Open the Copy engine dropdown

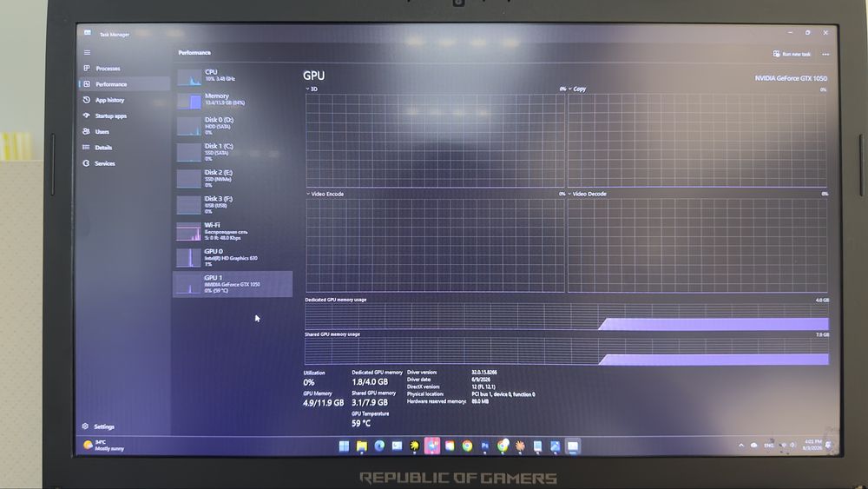point(576,89)
